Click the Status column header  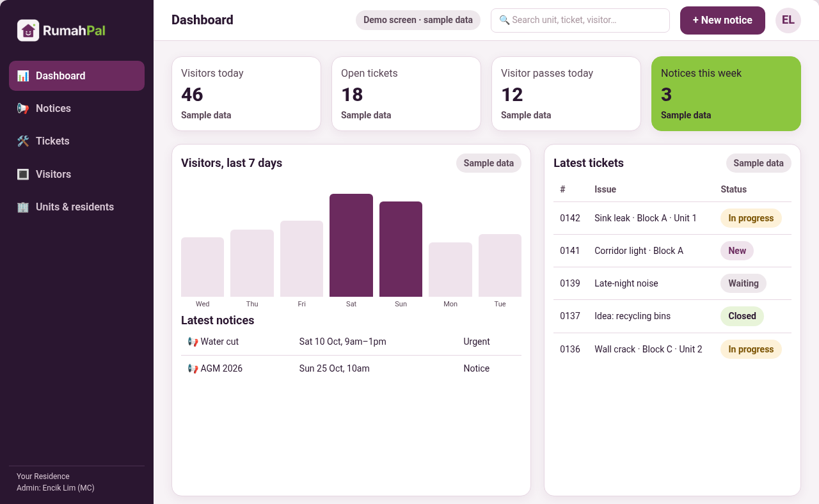click(x=734, y=189)
